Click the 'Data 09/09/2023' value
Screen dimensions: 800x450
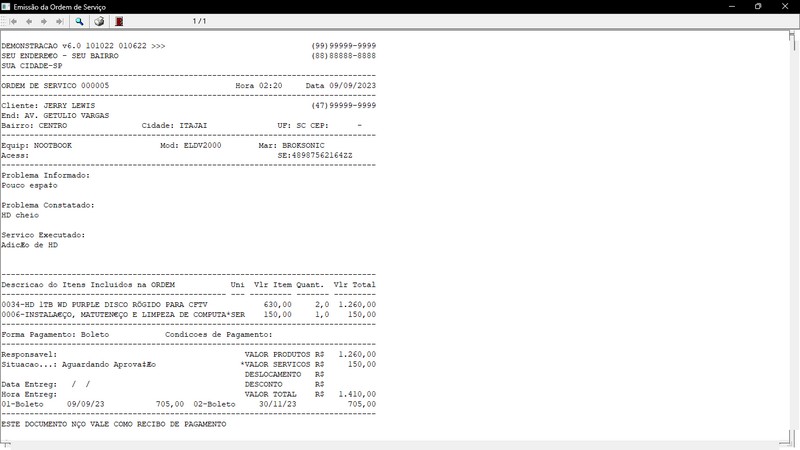(341, 86)
